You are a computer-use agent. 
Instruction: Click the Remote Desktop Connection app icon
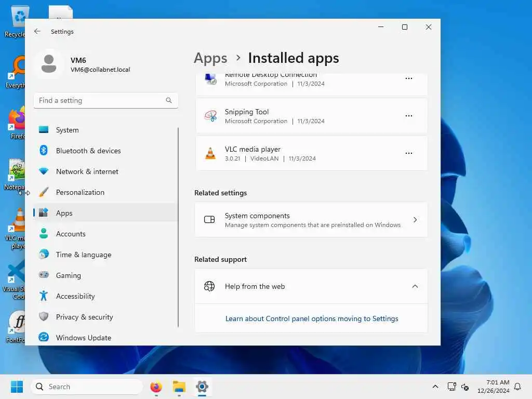(211, 79)
